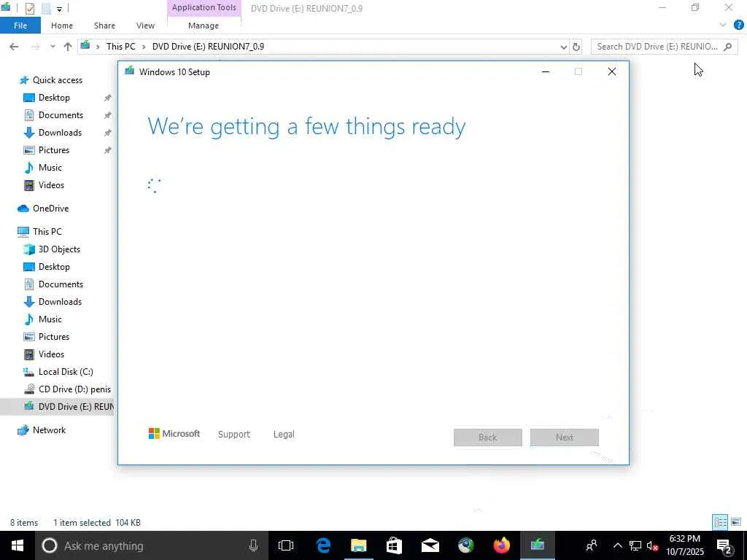The width and height of the screenshot is (747, 560).
Task: Expand the breadcrumb chevron after This PC
Action: 144,47
